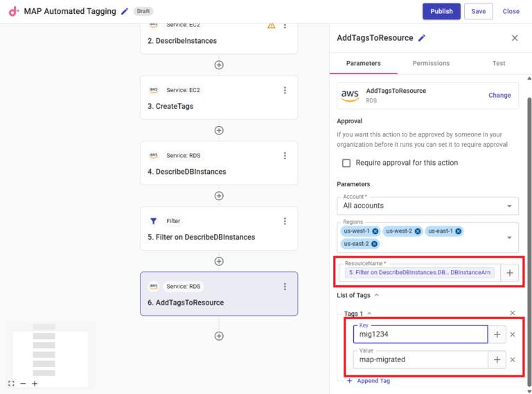Viewport: 532px width, 394px height.
Task: Zoom in canvas with plus control
Action: coord(35,384)
